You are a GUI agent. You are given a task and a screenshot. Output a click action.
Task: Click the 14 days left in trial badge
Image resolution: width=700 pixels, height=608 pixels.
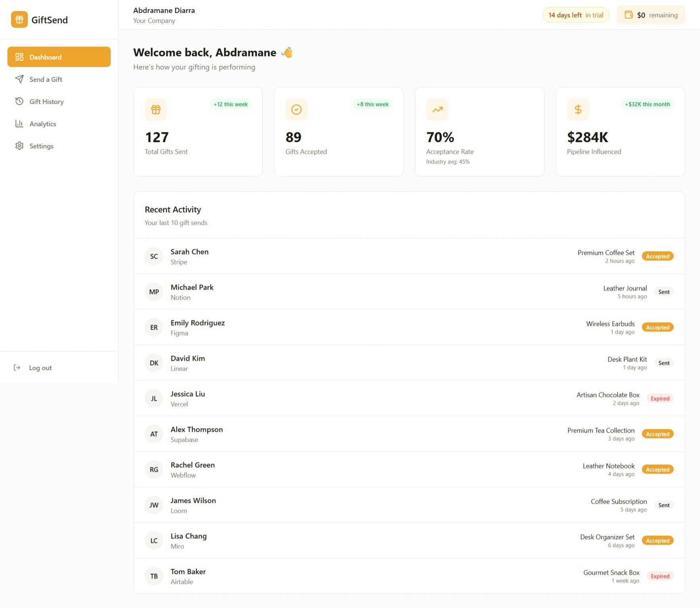pos(576,15)
